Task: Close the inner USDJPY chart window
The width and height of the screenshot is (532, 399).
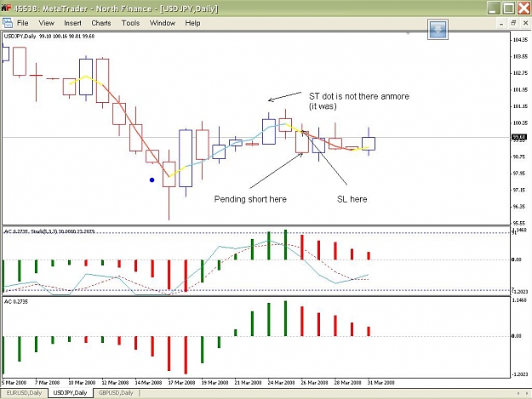Action: tap(525, 23)
